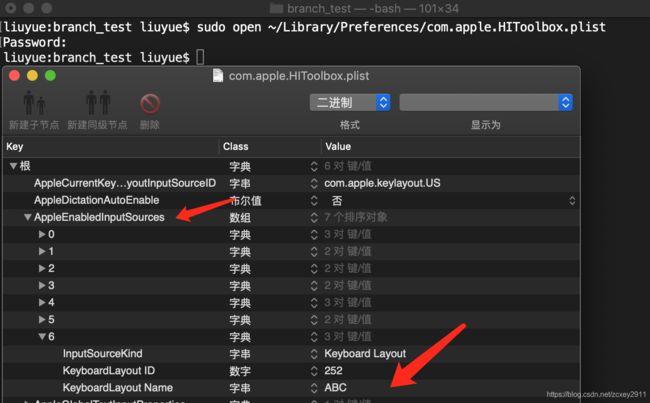Click the terminal prompt cursor in bash window
The image size is (650, 403).
200,57
